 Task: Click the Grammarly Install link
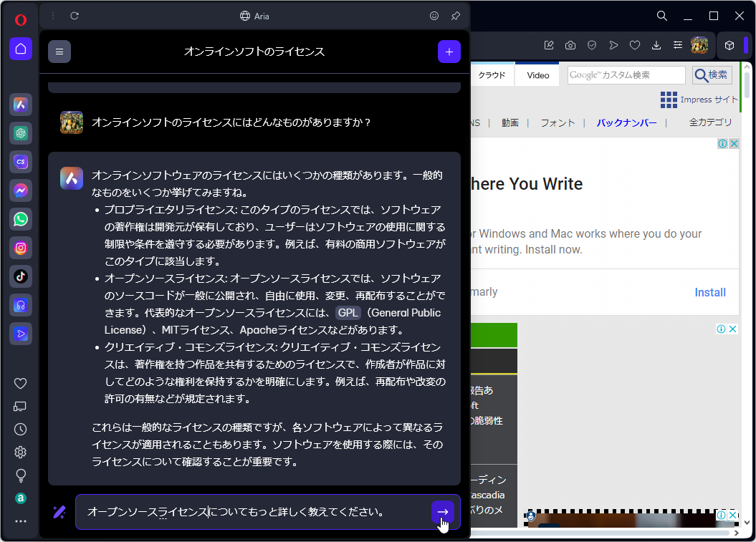pos(710,292)
